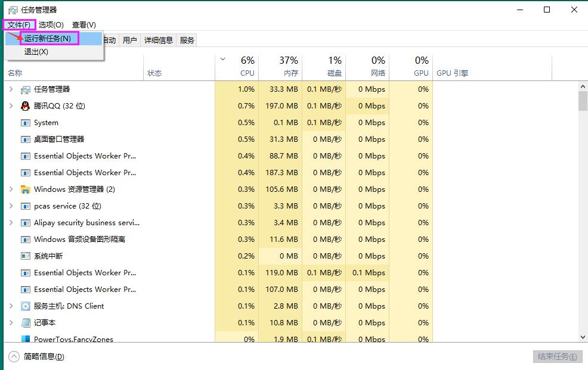The width and height of the screenshot is (588, 370).
Task: Expand the Windows 资源管理器 (2) group
Action: tap(11, 189)
